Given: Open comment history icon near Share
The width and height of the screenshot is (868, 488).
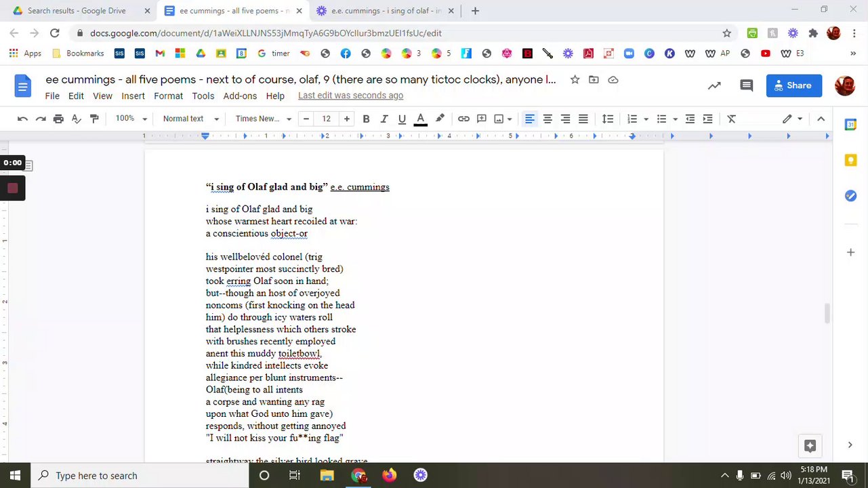Looking at the screenshot, I should point(747,85).
